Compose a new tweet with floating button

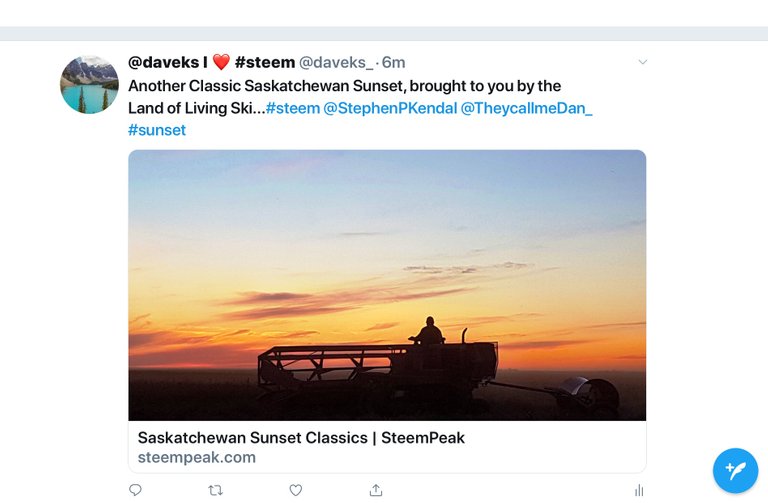coord(735,470)
